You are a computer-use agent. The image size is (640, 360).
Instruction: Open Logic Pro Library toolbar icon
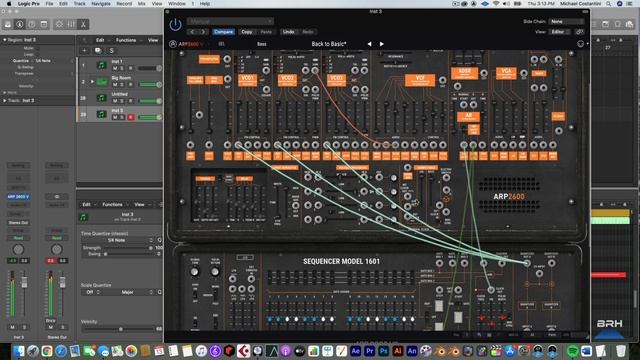point(7,24)
